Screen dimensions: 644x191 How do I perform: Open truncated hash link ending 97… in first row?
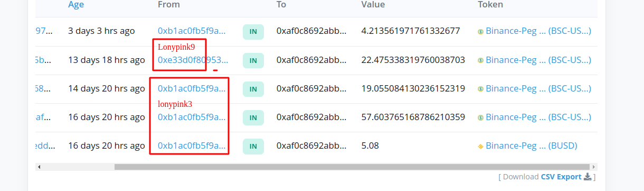pos(44,31)
